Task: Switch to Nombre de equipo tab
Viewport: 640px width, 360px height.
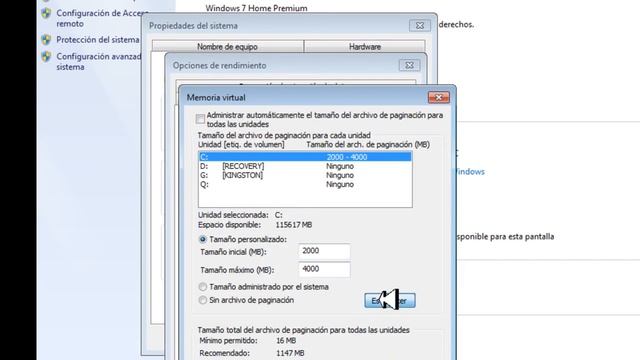Action: [x=227, y=47]
